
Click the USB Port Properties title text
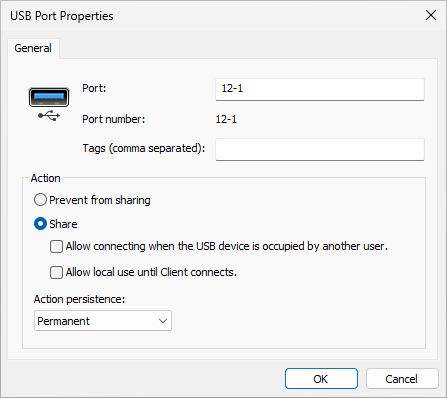pos(62,16)
